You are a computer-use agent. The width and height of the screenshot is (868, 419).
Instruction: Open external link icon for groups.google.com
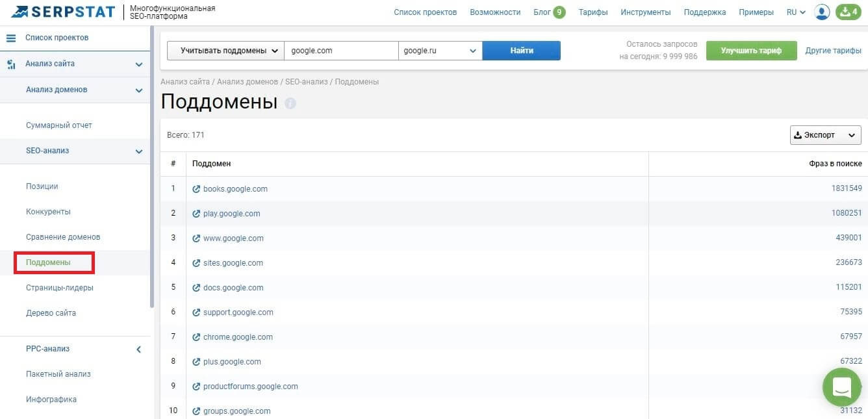point(196,411)
